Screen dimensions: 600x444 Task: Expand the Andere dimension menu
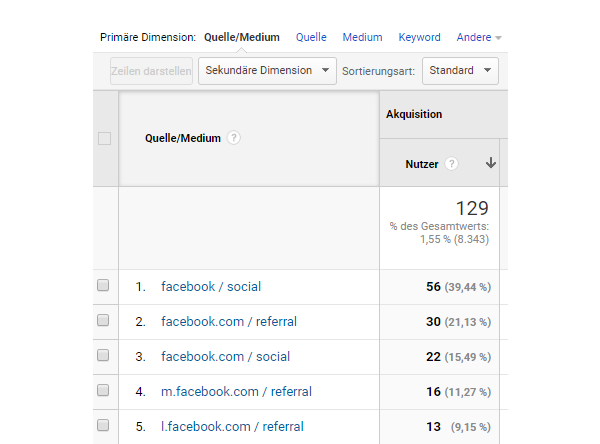click(479, 38)
